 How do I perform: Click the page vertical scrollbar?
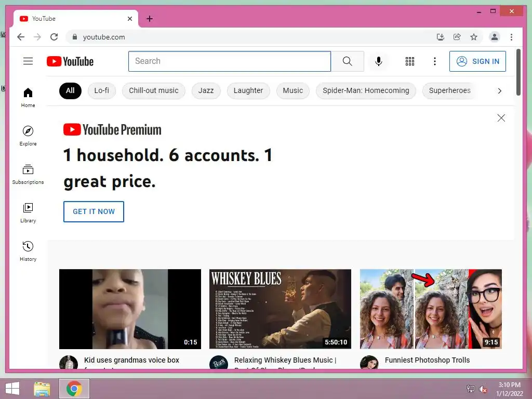(x=518, y=72)
